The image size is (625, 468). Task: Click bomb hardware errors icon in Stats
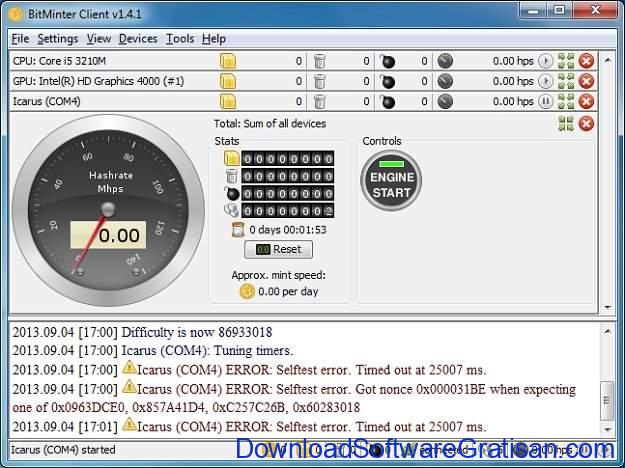click(x=232, y=193)
